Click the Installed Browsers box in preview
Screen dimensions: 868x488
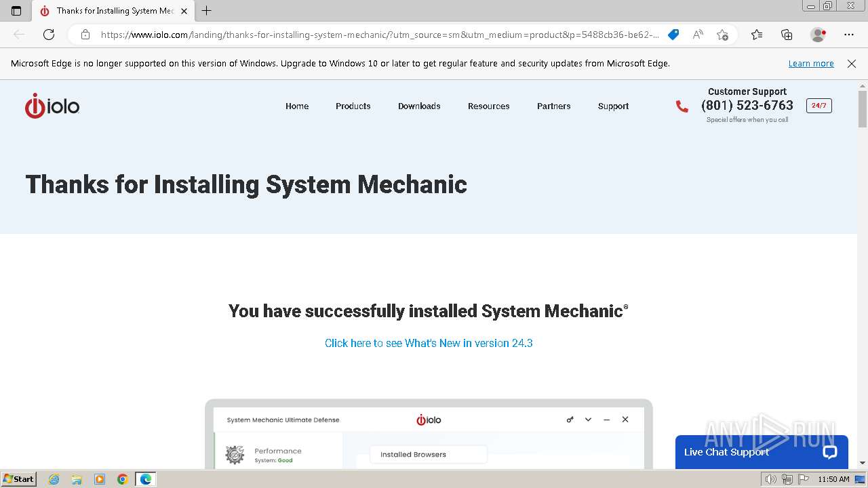[x=429, y=455]
